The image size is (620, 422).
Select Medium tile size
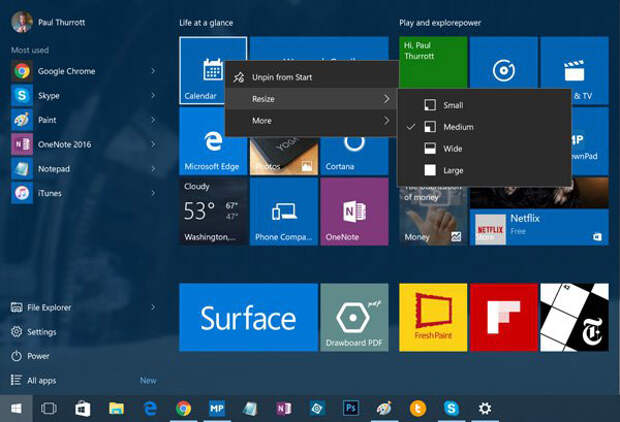[484, 127]
